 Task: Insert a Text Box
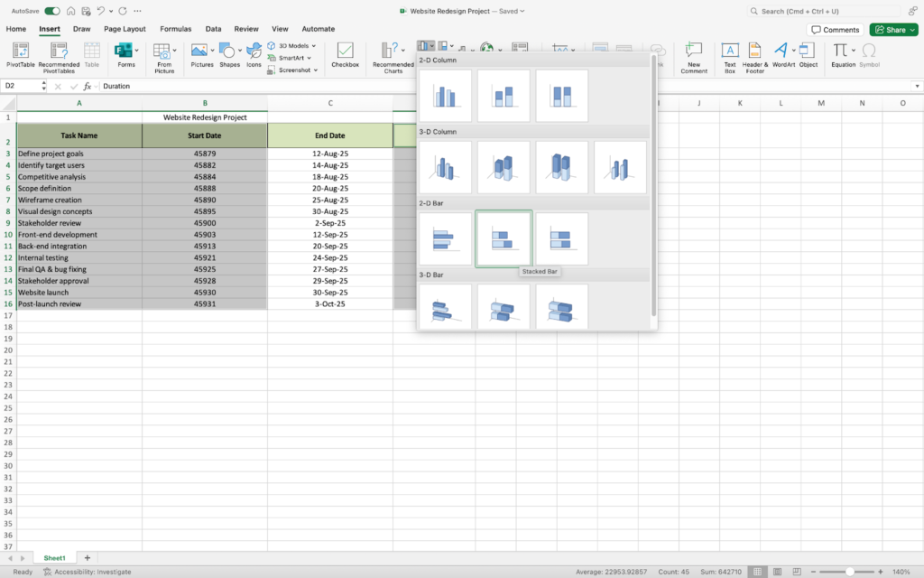click(x=730, y=54)
